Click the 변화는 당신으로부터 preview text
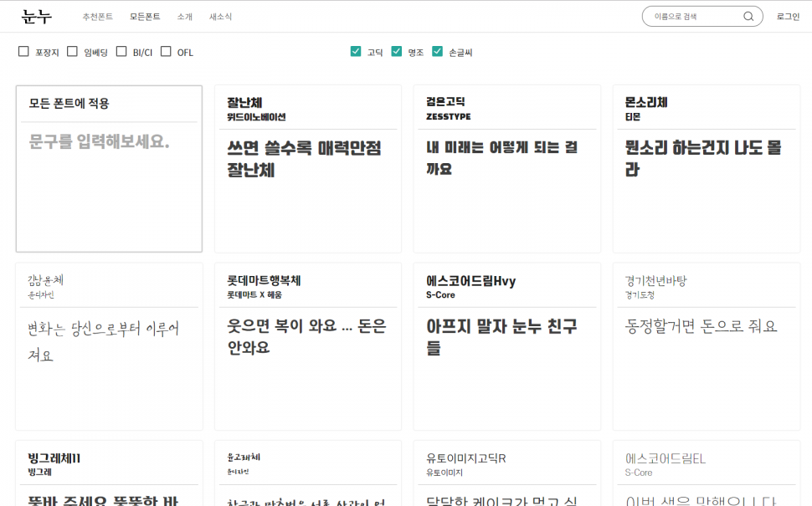 coord(103,341)
